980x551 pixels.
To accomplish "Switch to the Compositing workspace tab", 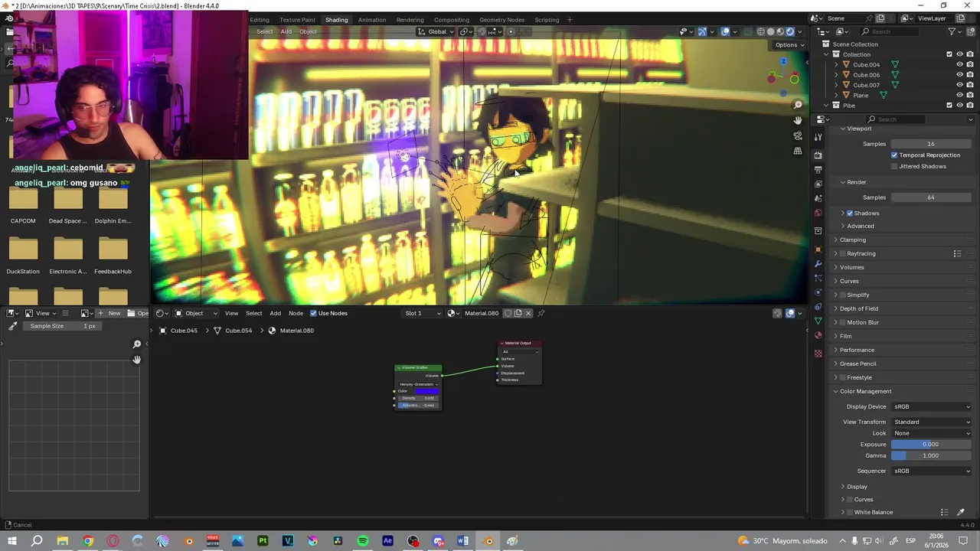I will coord(452,19).
